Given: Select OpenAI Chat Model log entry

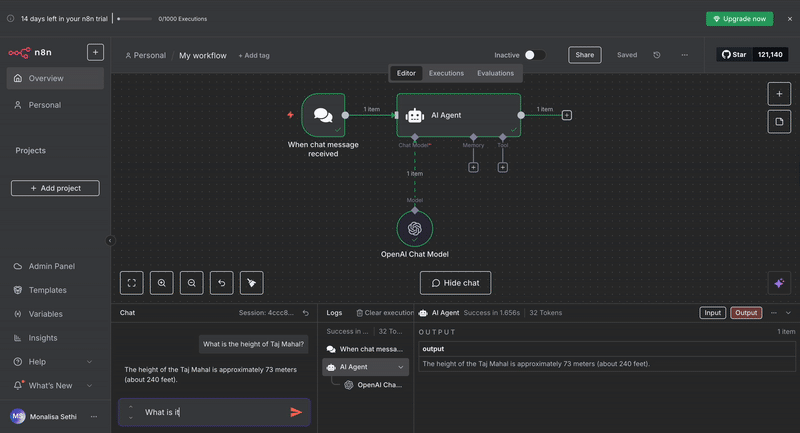Looking at the screenshot, I should (x=373, y=385).
